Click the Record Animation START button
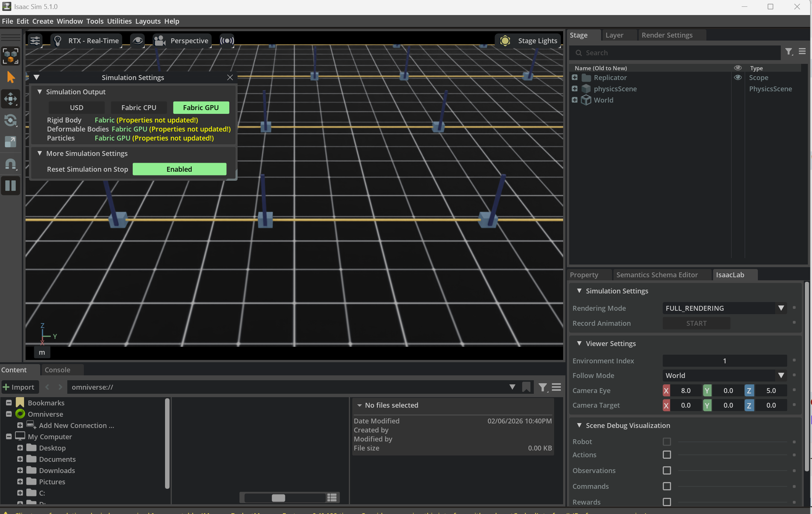 [x=696, y=323]
